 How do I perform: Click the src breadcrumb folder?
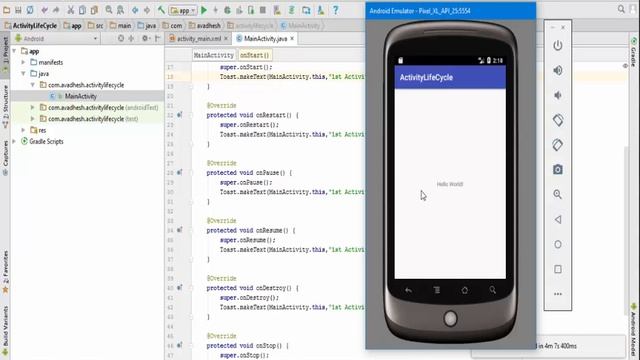pos(96,25)
